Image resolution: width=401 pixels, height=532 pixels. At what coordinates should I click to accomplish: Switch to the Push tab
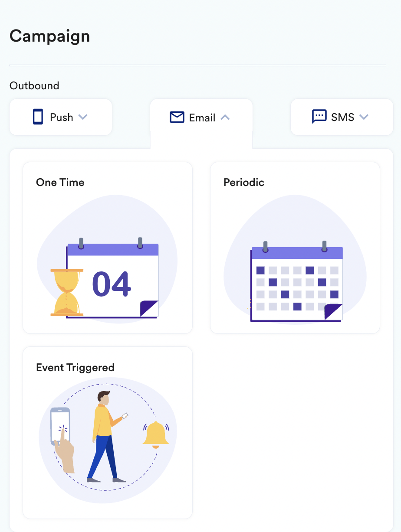point(61,117)
